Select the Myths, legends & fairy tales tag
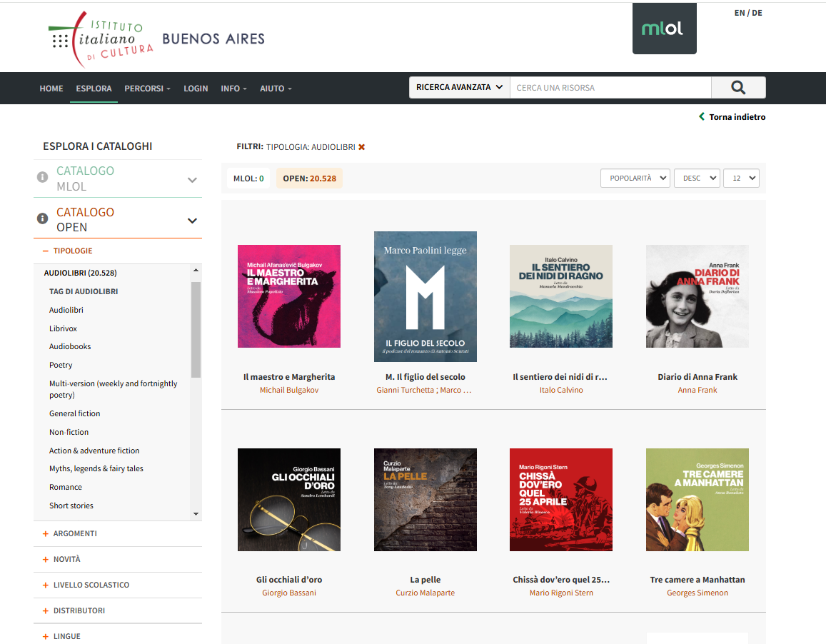Screen dimensions: 826x644 (96, 468)
